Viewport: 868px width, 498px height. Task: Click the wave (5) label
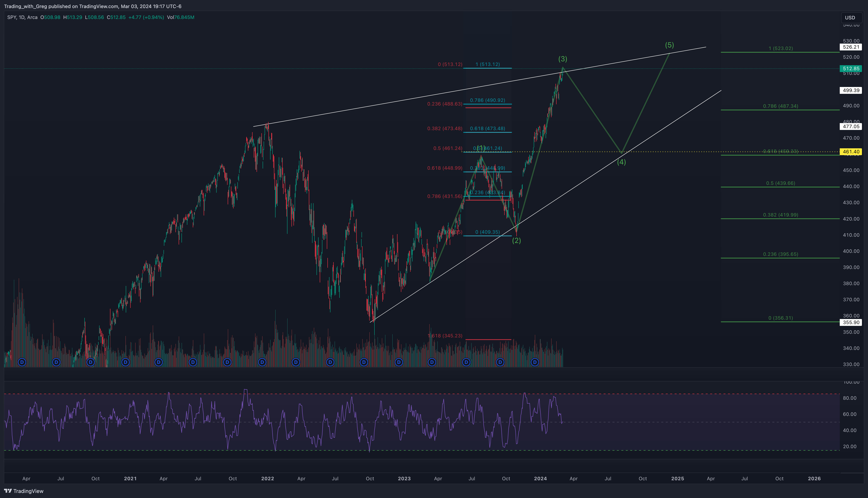(x=670, y=45)
